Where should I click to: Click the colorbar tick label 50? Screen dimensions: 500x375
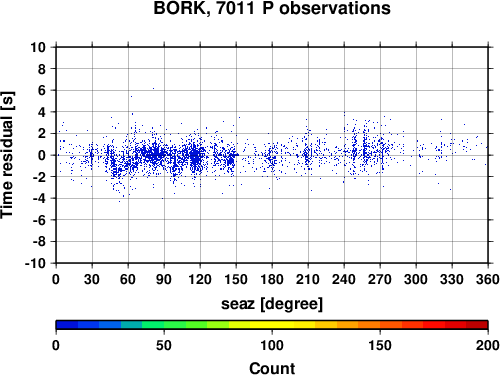click(164, 345)
